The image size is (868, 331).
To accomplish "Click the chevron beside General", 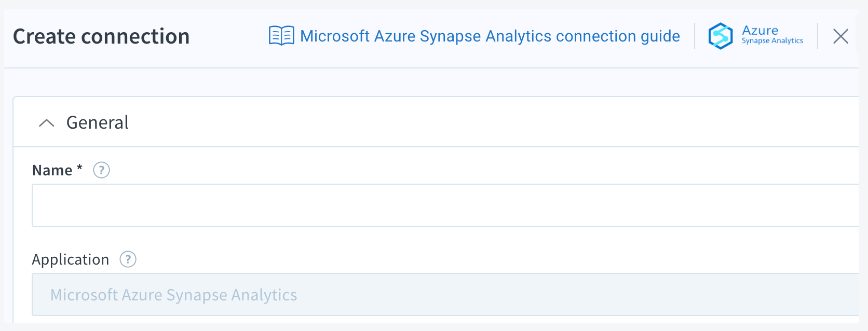I will point(47,123).
